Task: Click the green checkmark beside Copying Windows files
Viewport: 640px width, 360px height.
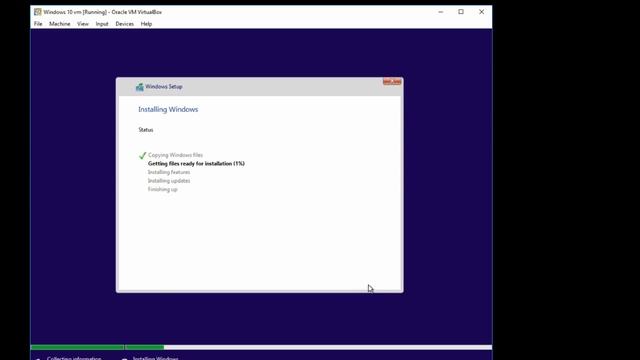Action: 142,156
